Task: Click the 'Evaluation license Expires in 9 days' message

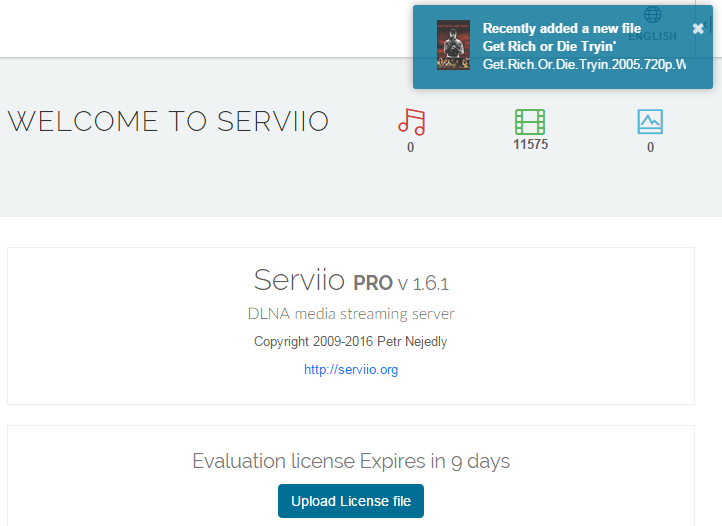Action: (x=351, y=461)
